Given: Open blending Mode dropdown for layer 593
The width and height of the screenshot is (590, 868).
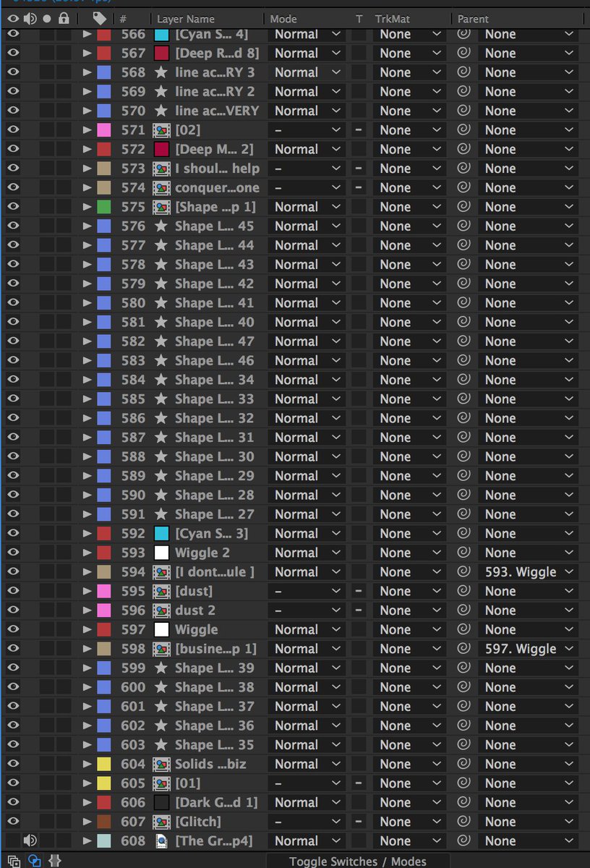Looking at the screenshot, I should (307, 553).
